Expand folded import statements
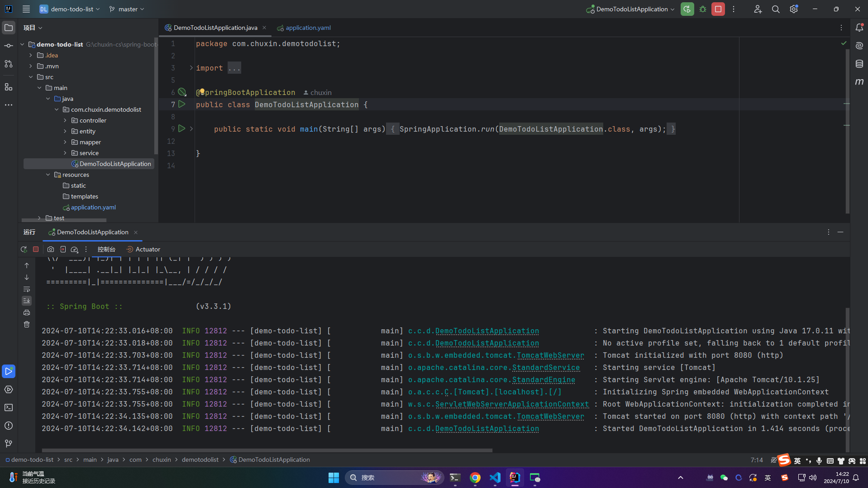The width and height of the screenshot is (868, 488). (191, 68)
